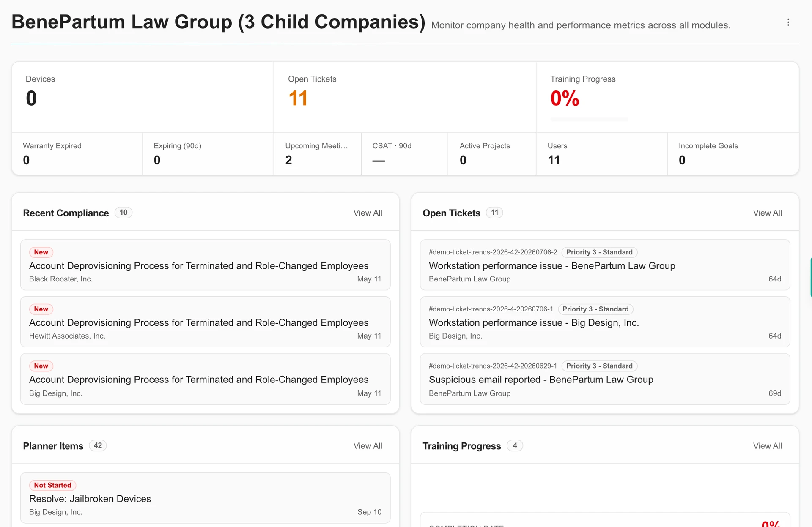
Task: Select the Open Tickets count 11 card
Action: click(x=405, y=97)
